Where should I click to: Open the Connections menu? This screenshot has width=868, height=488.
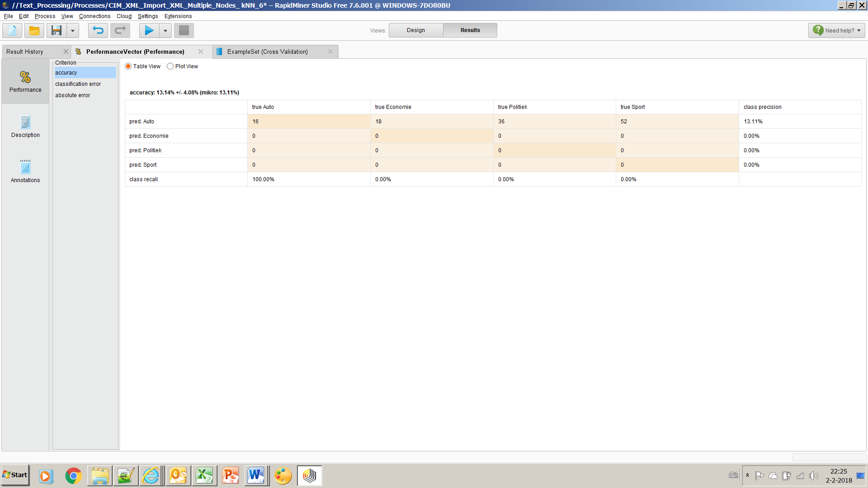point(94,16)
